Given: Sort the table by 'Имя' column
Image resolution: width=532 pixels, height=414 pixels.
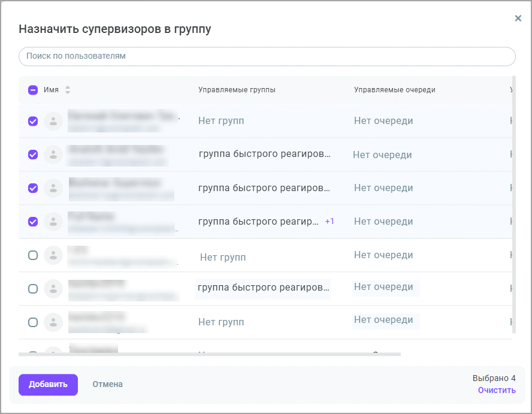Looking at the screenshot, I should tap(68, 90).
